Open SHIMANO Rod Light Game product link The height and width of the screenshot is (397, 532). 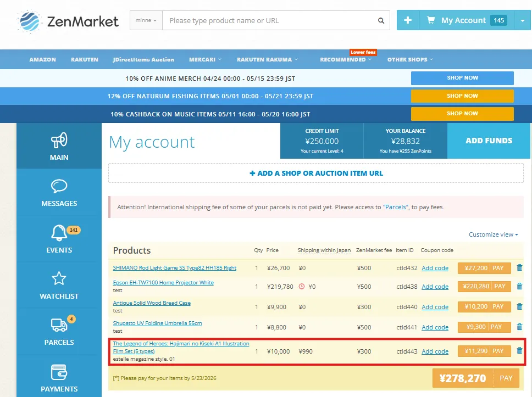pyautogui.click(x=174, y=268)
